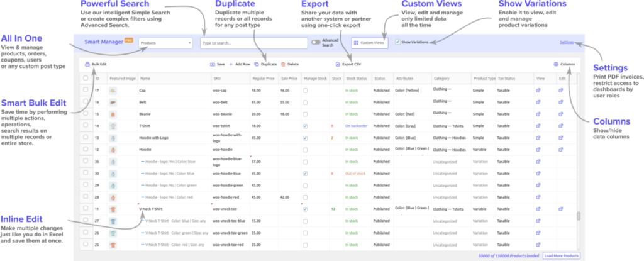Click the Delete trash icon
Viewport: 644px width, 261px height.
pyautogui.click(x=283, y=64)
